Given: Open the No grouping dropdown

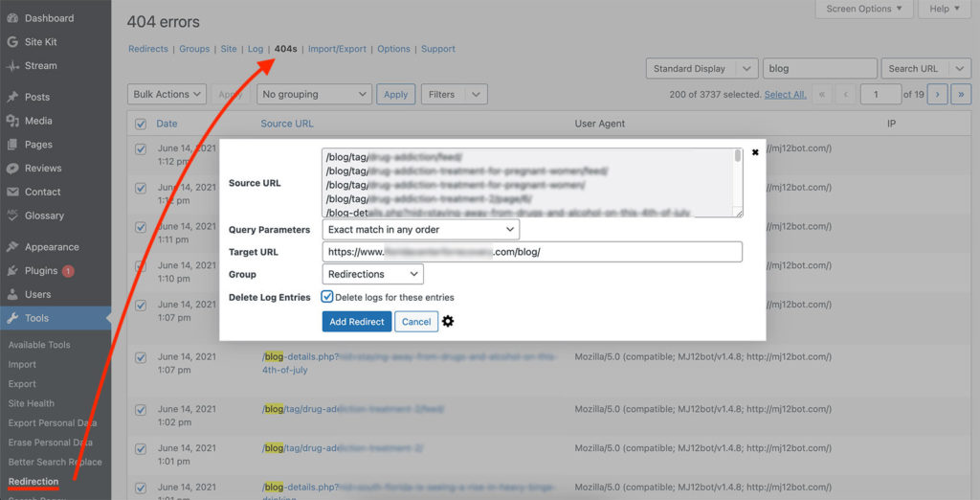Looking at the screenshot, I should pyautogui.click(x=314, y=95).
